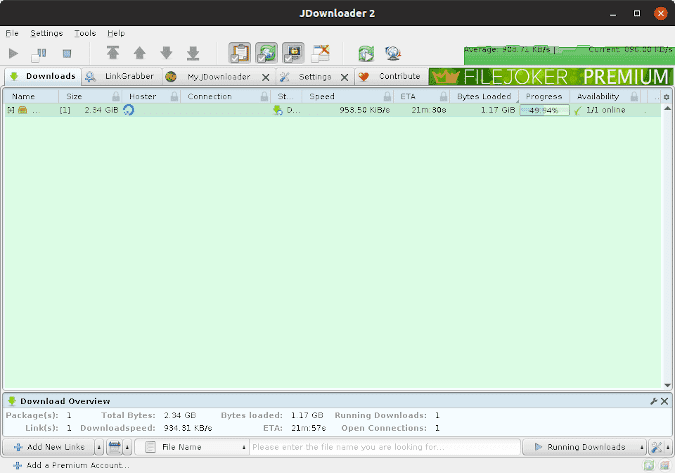
Task: Toggle lock on Availability column
Action: tap(634, 96)
